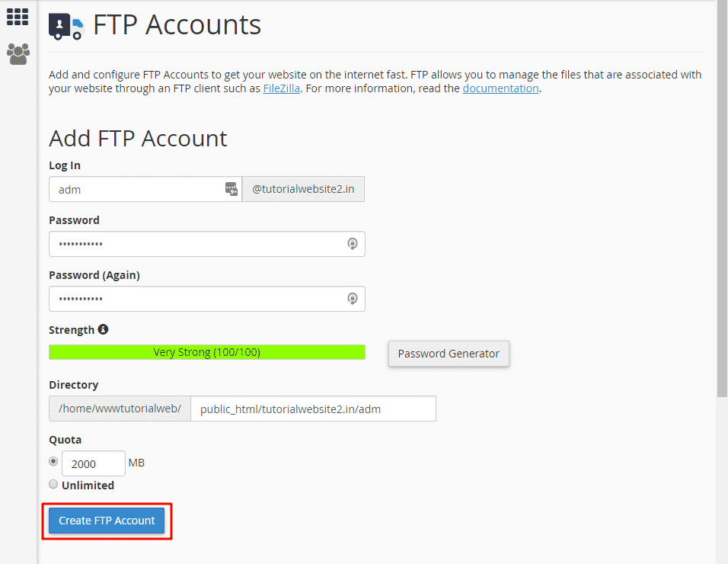Image resolution: width=728 pixels, height=564 pixels.
Task: Reveal the Password (Again) field contents
Action: [x=352, y=298]
